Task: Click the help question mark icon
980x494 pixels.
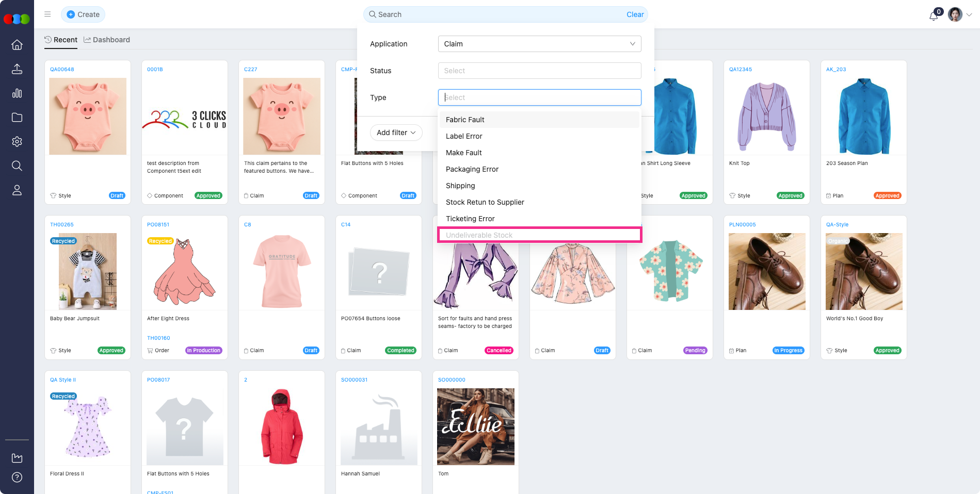Action: 17,477
